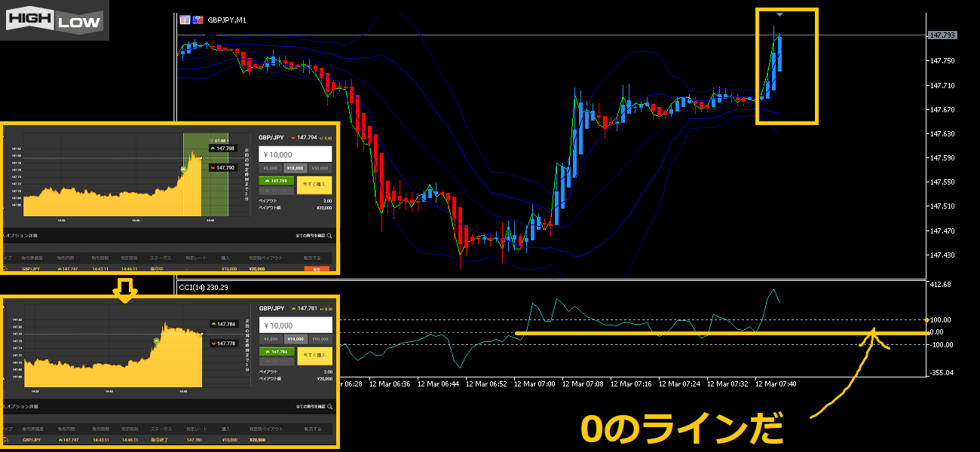Click the ステータス column header in the 147.794 panel
980x452 pixels.
point(161,258)
